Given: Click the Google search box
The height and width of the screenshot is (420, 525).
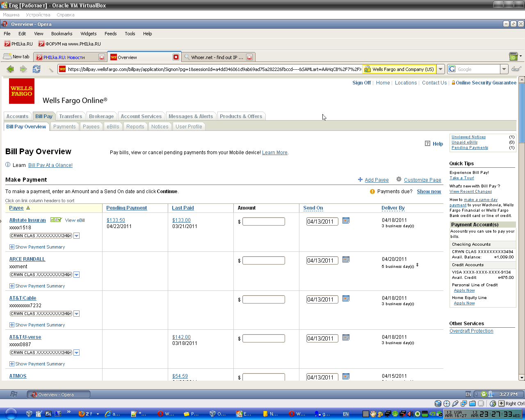Looking at the screenshot, I should 478,69.
